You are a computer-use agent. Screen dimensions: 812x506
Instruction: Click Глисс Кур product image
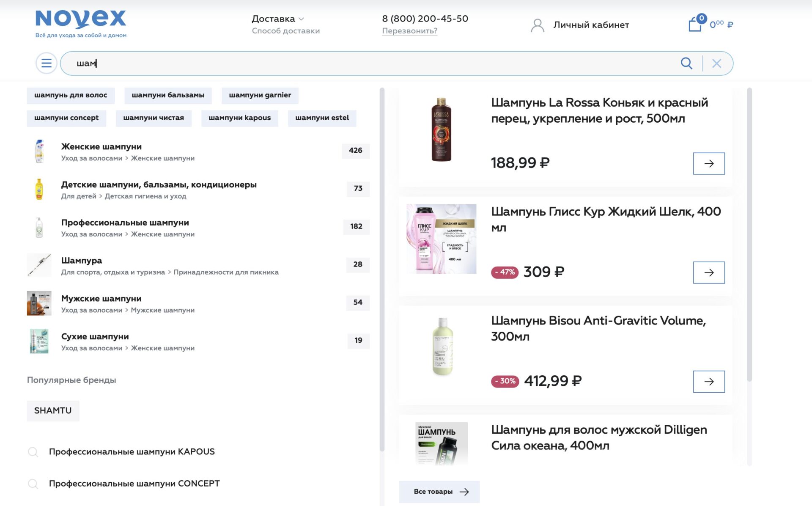pyautogui.click(x=441, y=239)
